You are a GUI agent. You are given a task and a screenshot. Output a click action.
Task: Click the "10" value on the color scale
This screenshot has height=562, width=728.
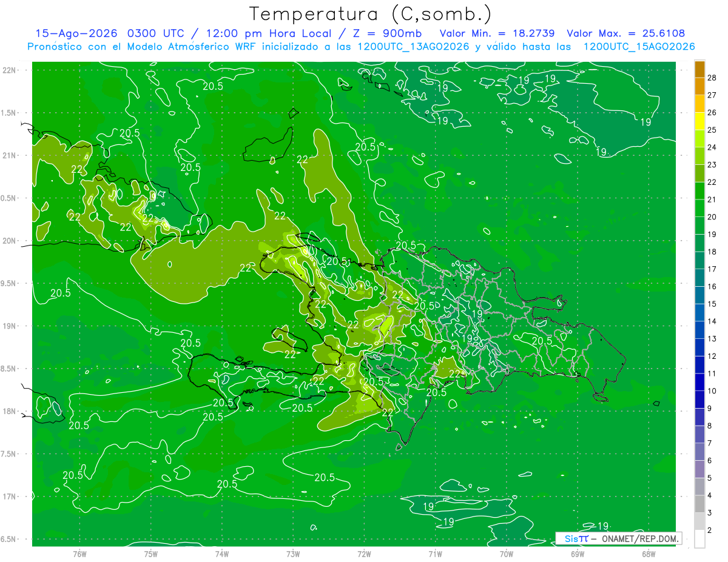click(x=712, y=391)
